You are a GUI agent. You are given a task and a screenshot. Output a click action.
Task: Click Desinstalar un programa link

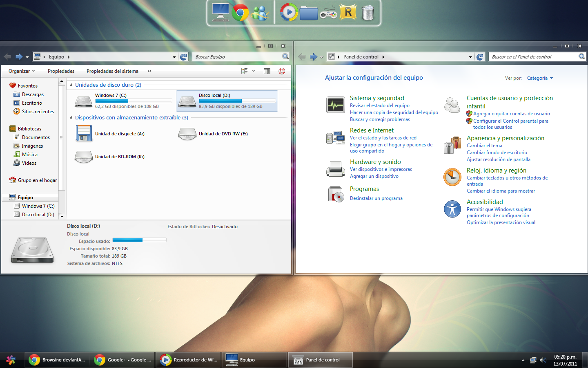376,198
